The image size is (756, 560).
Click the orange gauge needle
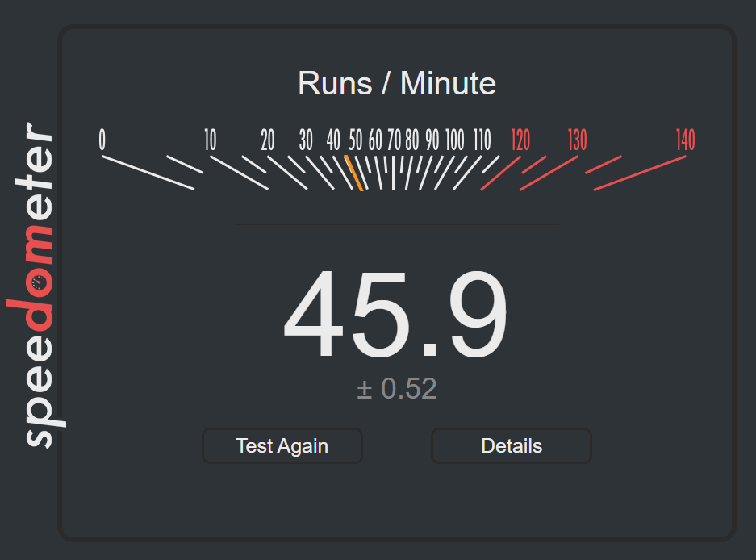point(353,173)
